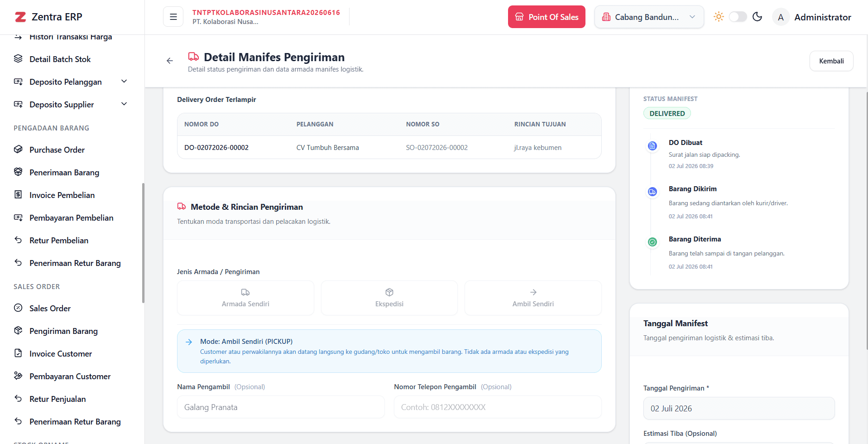The width and height of the screenshot is (868, 444).
Task: Click the Nomor Telepon Pengambil field
Action: tap(498, 407)
